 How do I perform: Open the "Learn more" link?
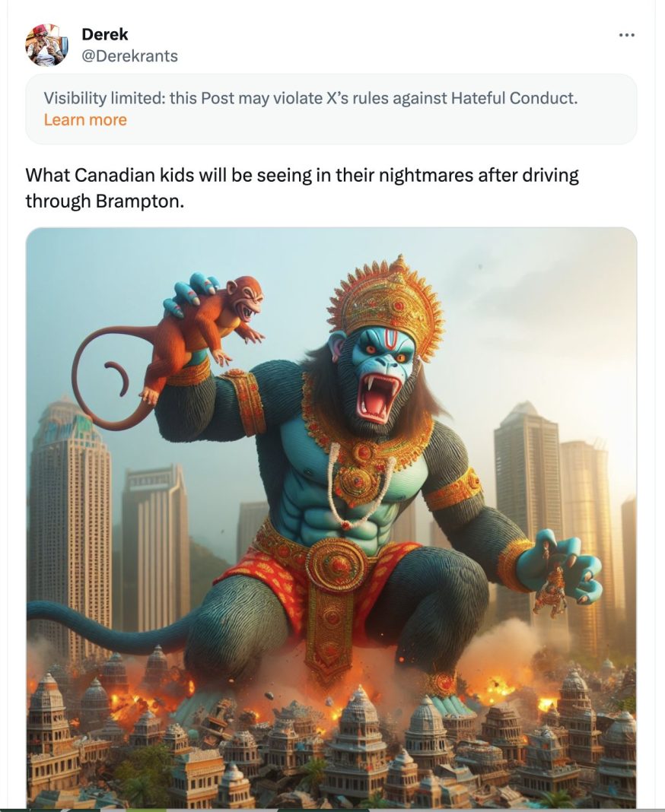pos(85,119)
